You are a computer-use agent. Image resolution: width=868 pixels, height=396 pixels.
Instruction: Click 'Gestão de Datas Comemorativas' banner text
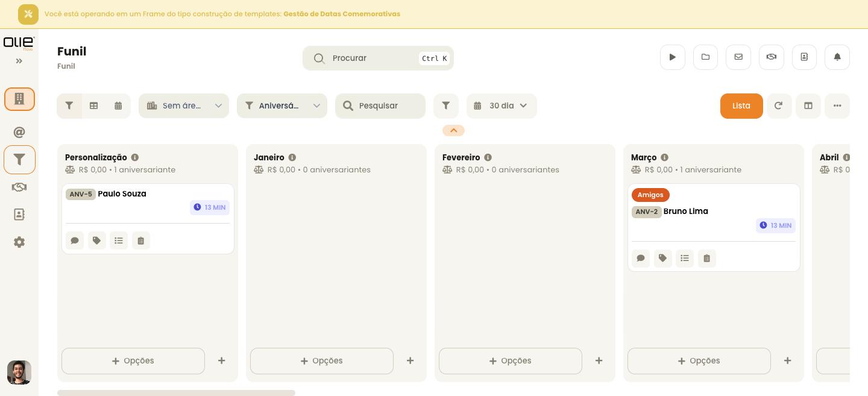click(342, 14)
